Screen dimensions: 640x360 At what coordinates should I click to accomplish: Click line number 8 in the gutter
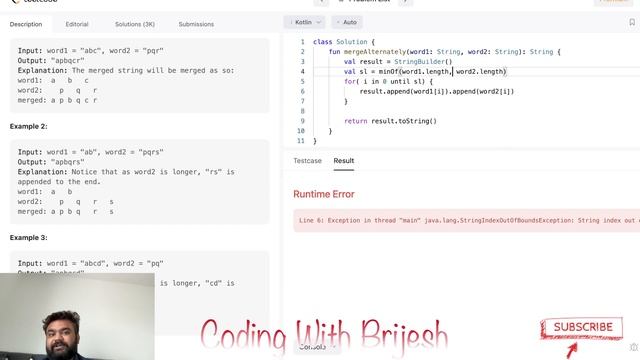point(302,111)
